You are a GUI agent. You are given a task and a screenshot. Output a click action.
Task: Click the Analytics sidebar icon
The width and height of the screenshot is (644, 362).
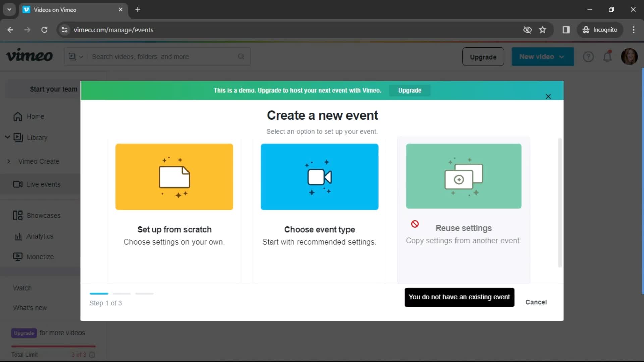point(18,236)
